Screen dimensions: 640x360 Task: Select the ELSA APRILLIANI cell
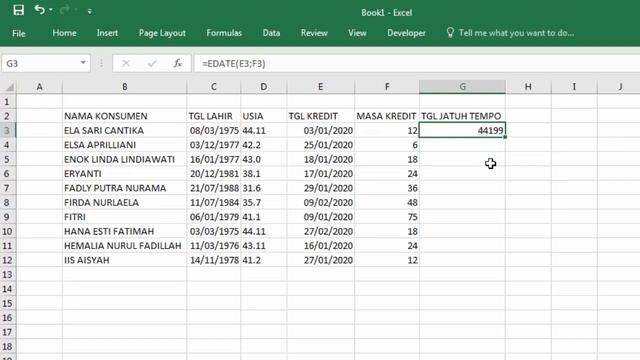(x=124, y=145)
